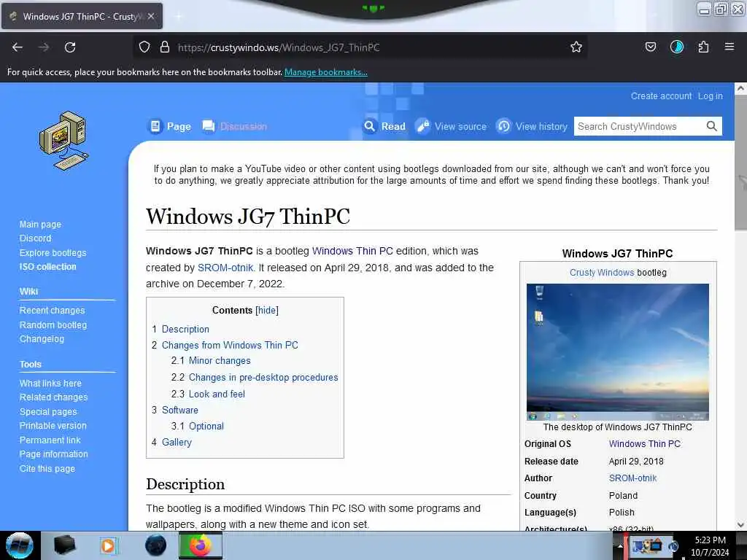Open Related changes tool link

(x=53, y=397)
